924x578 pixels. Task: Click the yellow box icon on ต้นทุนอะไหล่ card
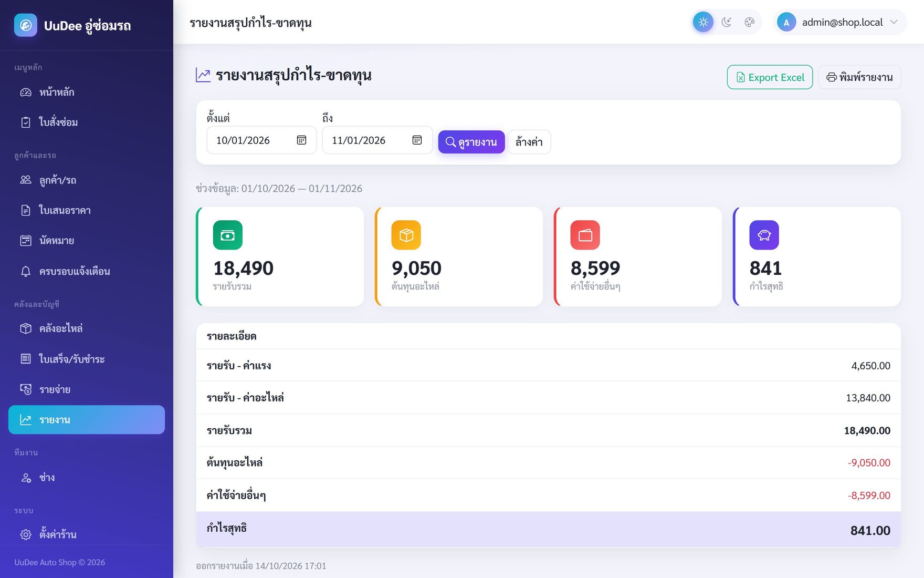(406, 235)
